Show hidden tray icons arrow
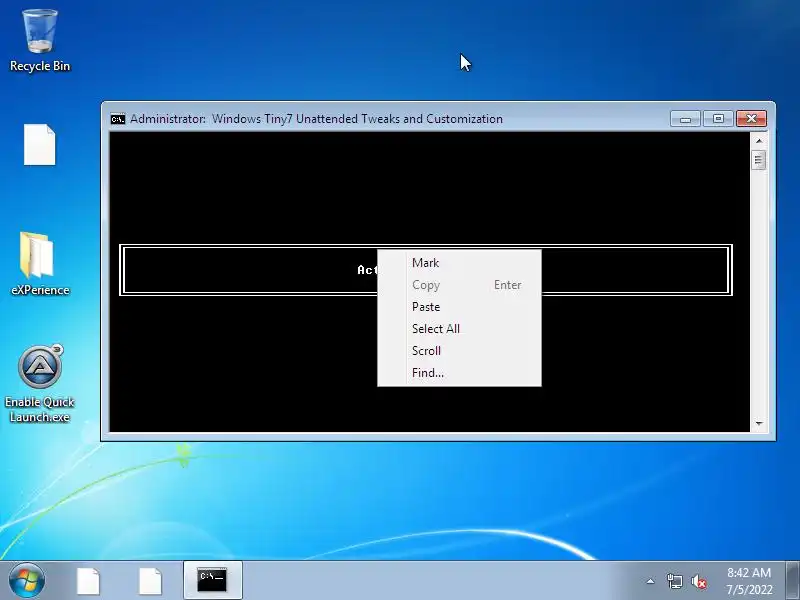Image resolution: width=800 pixels, height=600 pixels. (x=651, y=581)
